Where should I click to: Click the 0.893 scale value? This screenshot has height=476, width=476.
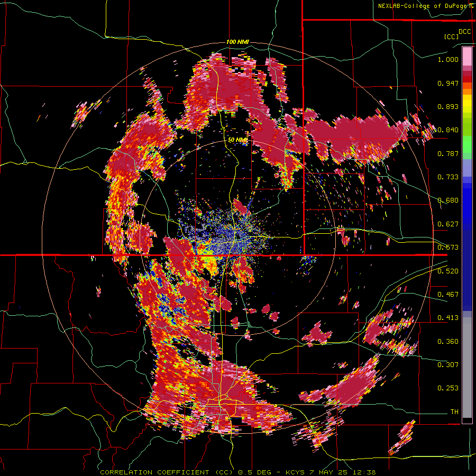pos(448,106)
